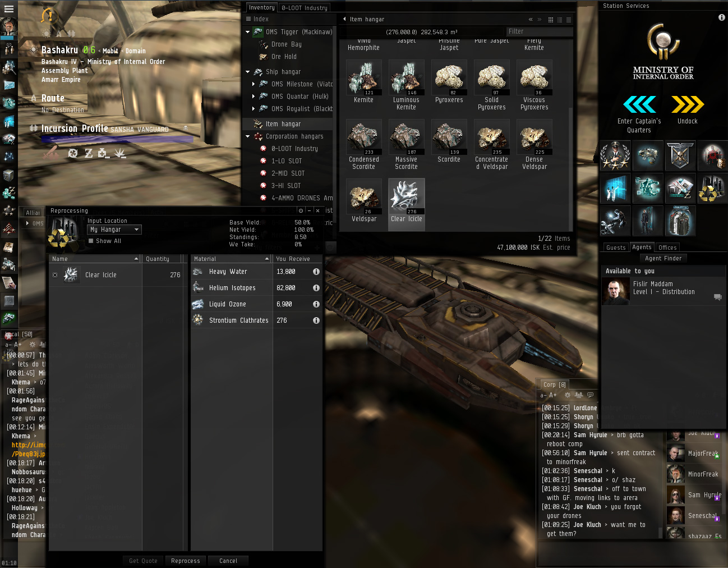Open the jackets customization service icon
Viewport: 728px width, 568px height.
[680, 221]
